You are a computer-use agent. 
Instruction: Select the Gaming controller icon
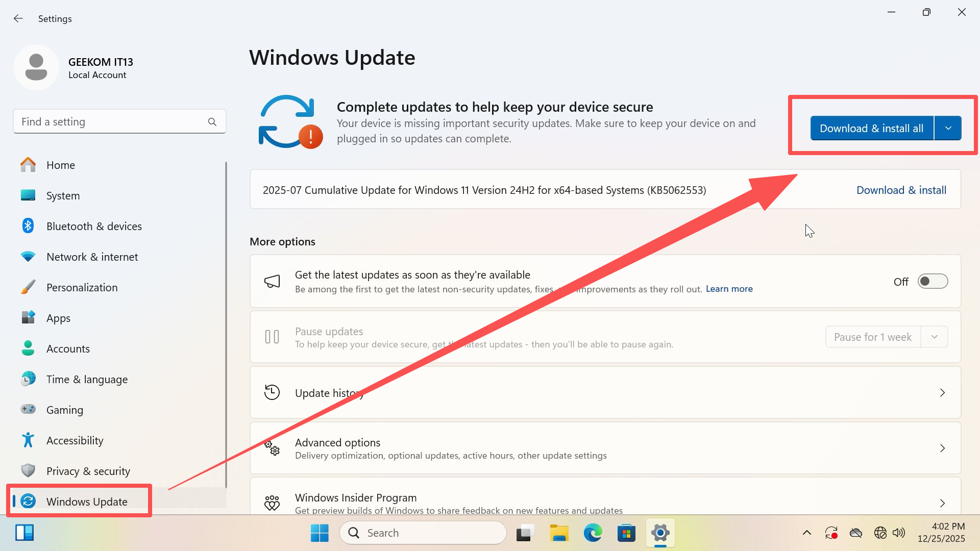pyautogui.click(x=28, y=410)
